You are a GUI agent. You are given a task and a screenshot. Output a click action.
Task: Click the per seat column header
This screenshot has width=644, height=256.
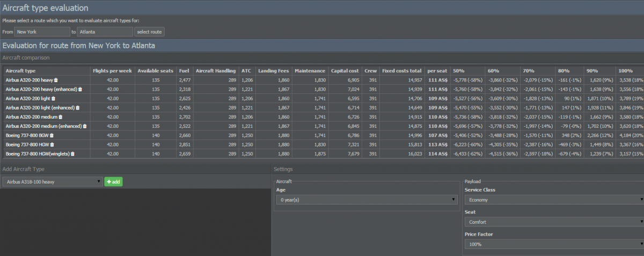[x=436, y=71]
